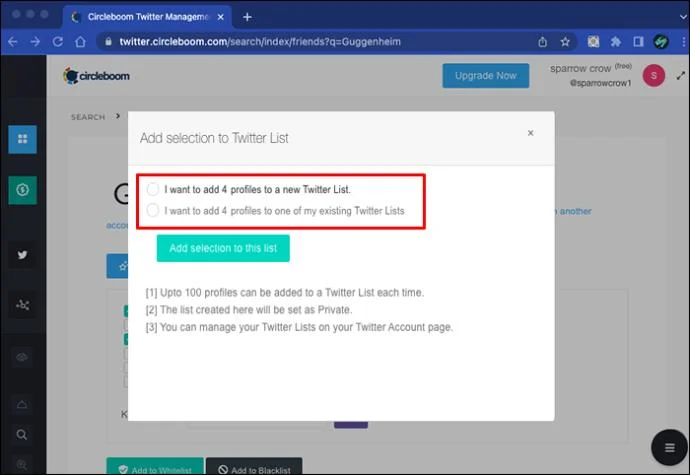Open the browser extensions puzzle icon
690x475 pixels.
tap(616, 42)
